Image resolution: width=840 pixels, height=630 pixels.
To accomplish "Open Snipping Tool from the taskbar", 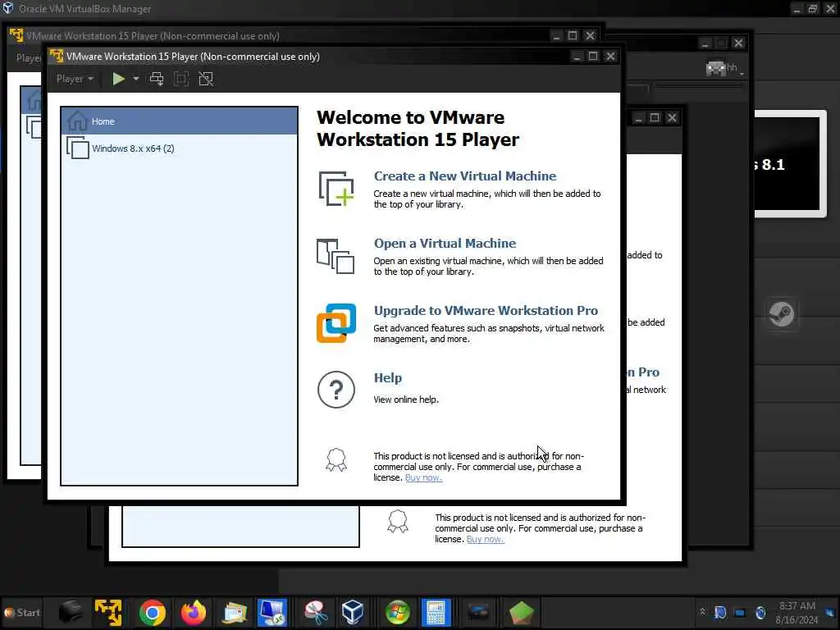I will pyautogui.click(x=316, y=613).
